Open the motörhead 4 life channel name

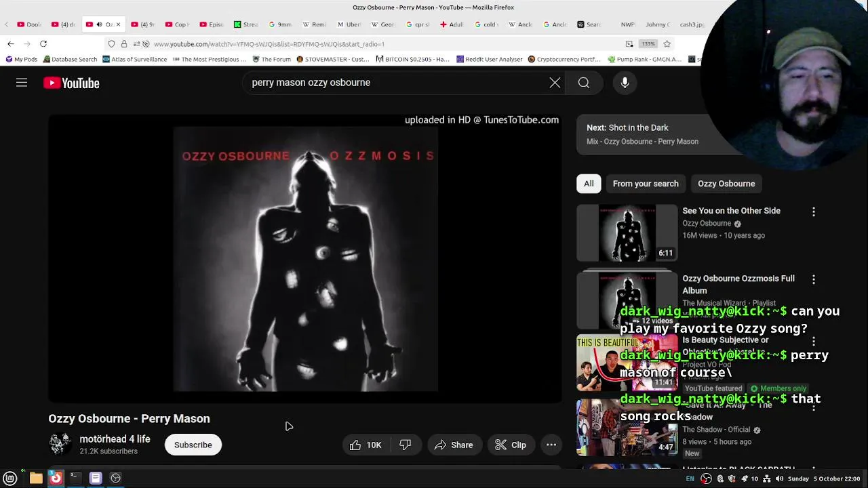115,439
